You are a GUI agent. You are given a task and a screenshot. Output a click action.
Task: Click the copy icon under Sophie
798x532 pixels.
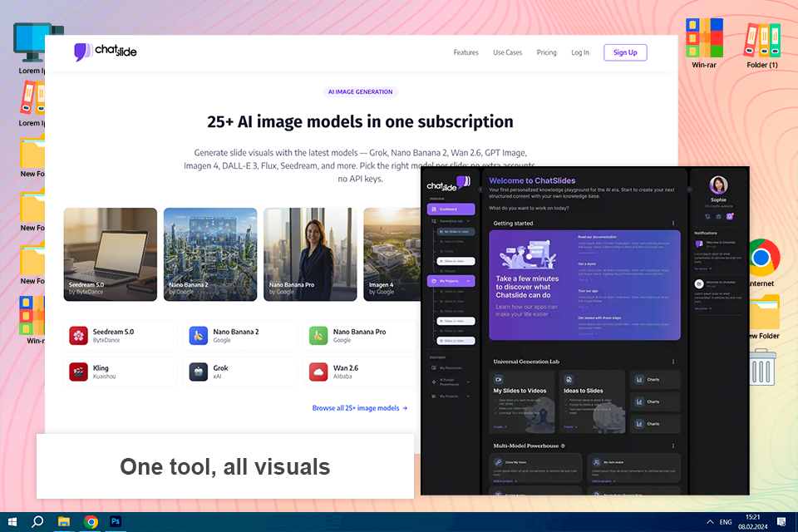pos(707,216)
